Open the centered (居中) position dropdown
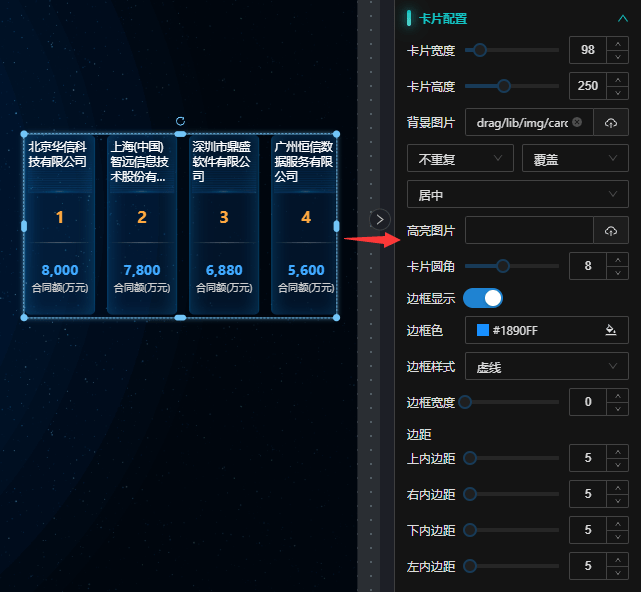This screenshot has width=641, height=592. coord(517,194)
